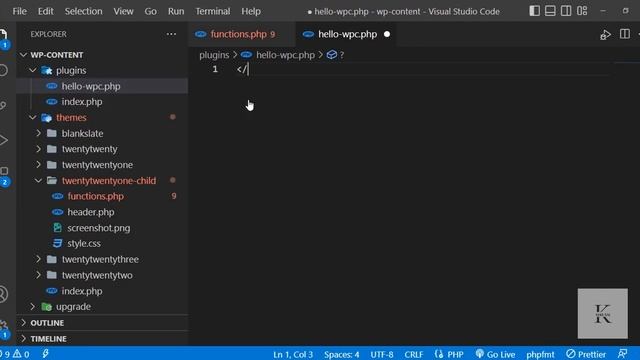Click Prettier in status bar

tap(586, 354)
